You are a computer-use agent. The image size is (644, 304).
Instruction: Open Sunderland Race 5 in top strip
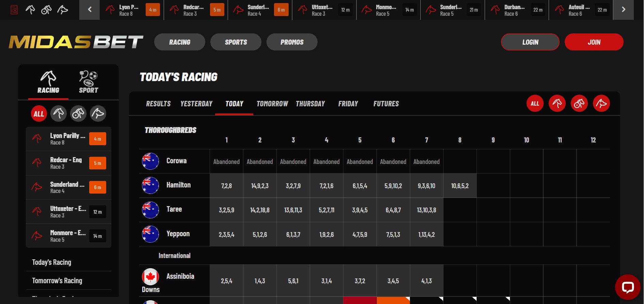pyautogui.click(x=453, y=10)
